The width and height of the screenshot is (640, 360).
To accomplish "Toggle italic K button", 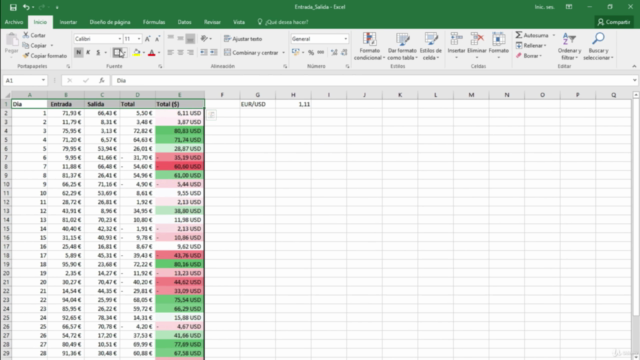I will (x=88, y=52).
